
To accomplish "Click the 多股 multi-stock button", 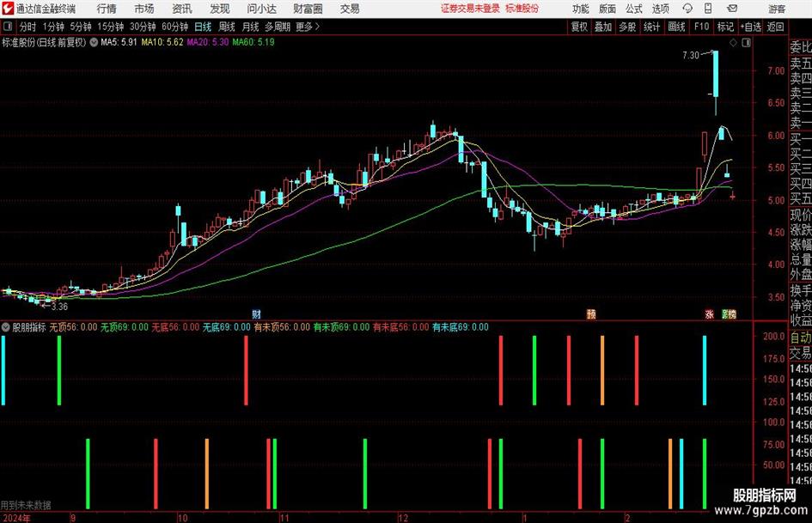I will pyautogui.click(x=627, y=27).
